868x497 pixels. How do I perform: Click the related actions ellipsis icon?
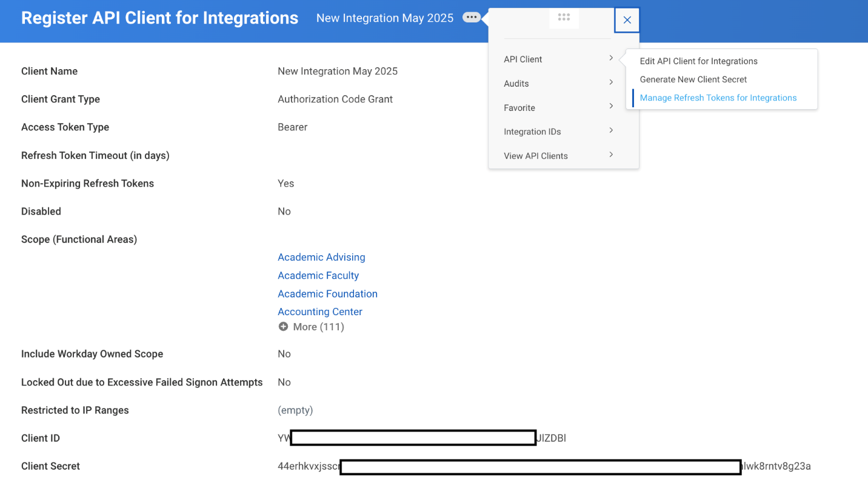[472, 18]
